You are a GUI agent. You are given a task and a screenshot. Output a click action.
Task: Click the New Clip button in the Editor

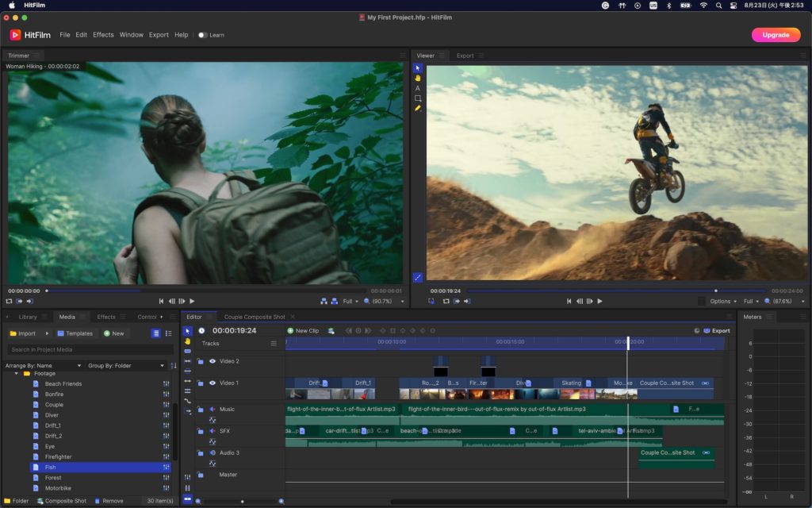tap(303, 330)
